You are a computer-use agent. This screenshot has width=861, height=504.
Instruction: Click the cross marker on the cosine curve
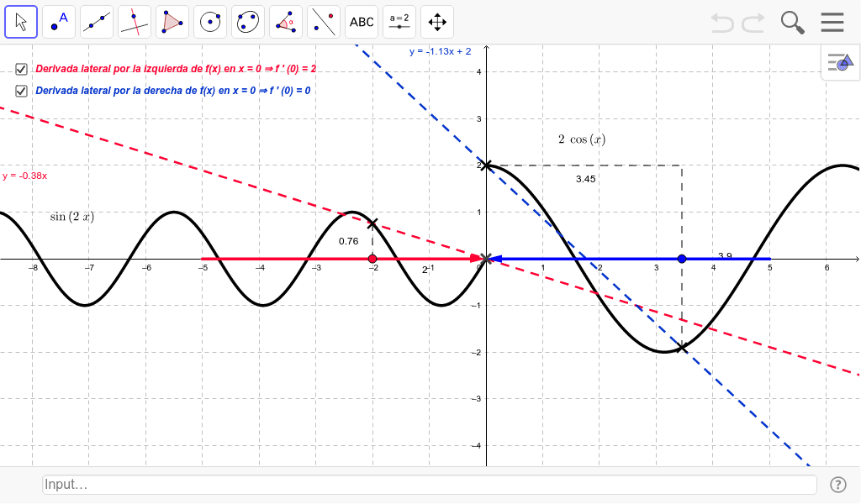pos(682,348)
